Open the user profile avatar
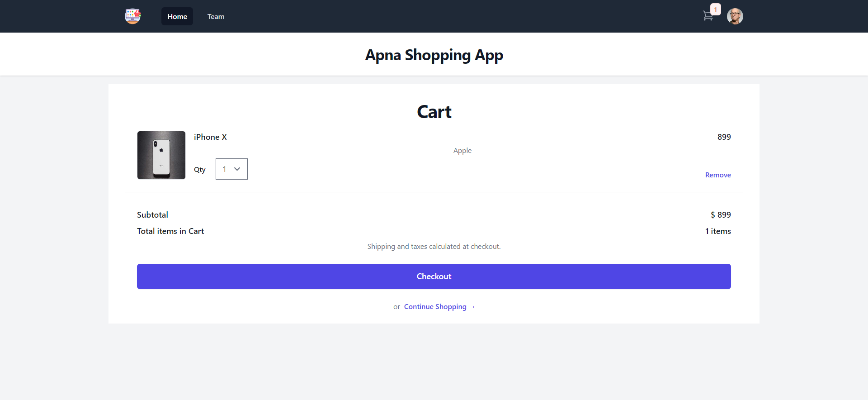The image size is (868, 400). (735, 16)
